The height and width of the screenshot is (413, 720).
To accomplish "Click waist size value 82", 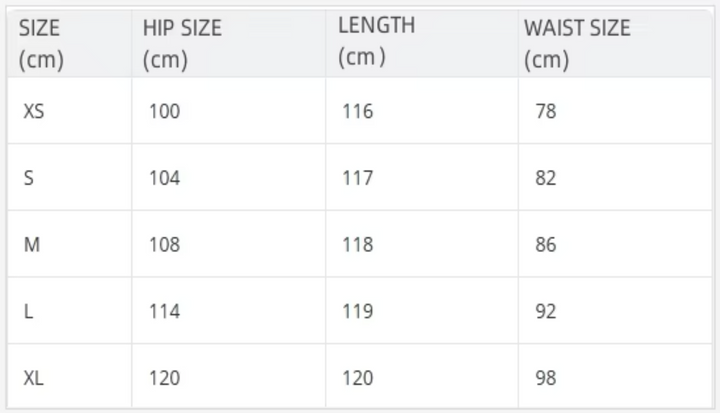I will (x=546, y=178).
